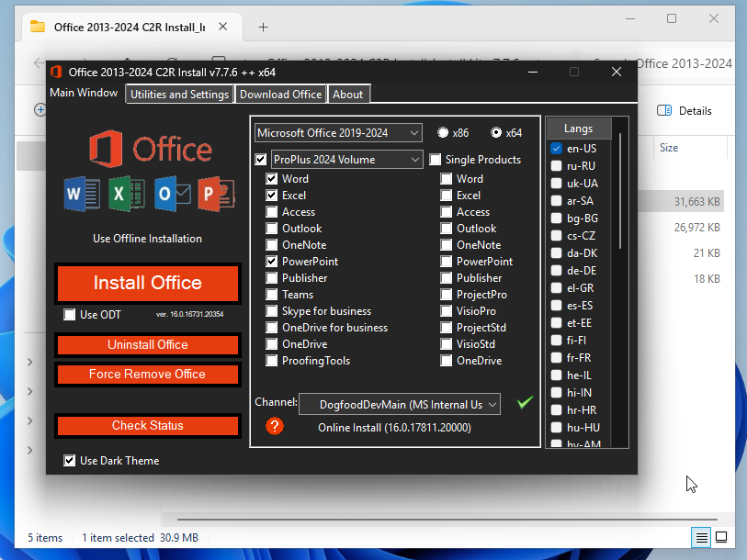Image resolution: width=747 pixels, height=560 pixels.
Task: Select the 31,663 KB file row
Action: 682,201
